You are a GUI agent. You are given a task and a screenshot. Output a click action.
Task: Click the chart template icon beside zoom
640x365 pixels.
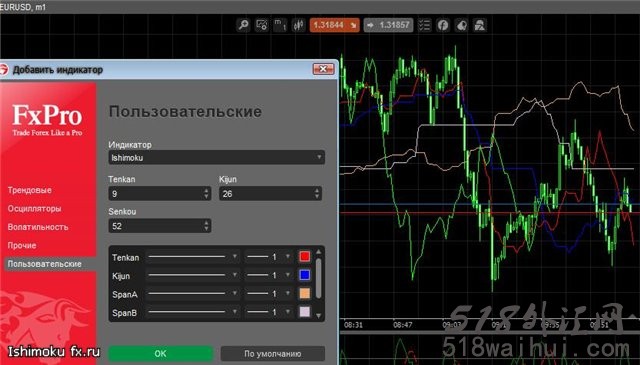pyautogui.click(x=262, y=25)
